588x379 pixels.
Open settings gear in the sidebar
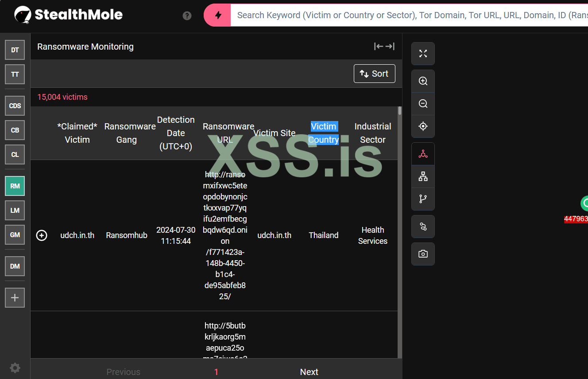[x=15, y=367]
